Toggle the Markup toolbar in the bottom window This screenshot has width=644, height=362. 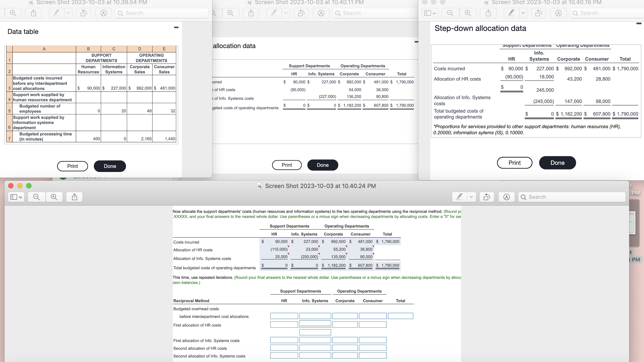pyautogui.click(x=506, y=197)
